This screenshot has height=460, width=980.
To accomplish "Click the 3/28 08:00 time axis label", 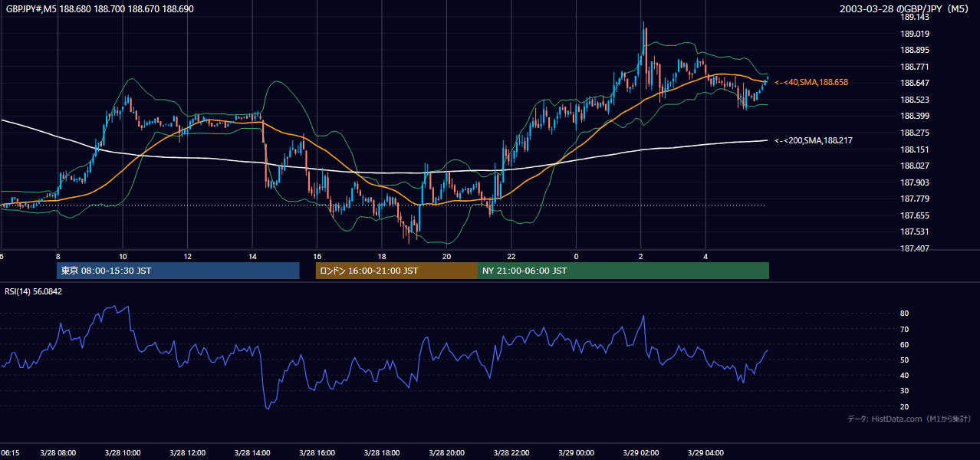I will (x=58, y=453).
